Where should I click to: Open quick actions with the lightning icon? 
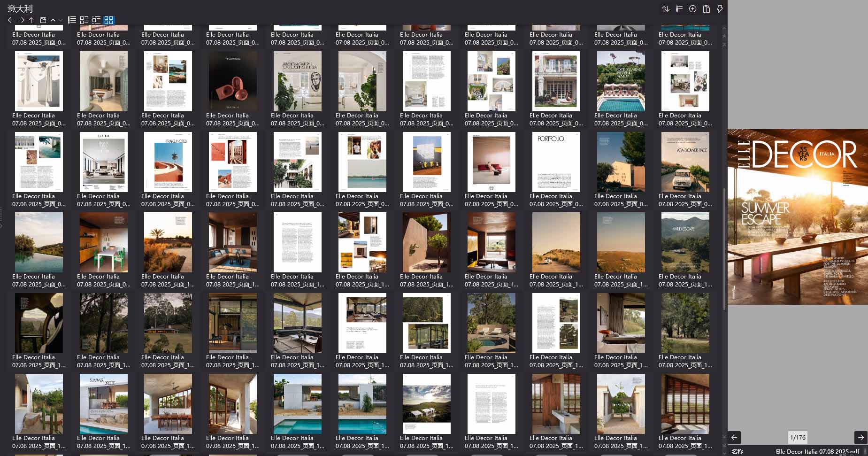tap(720, 8)
